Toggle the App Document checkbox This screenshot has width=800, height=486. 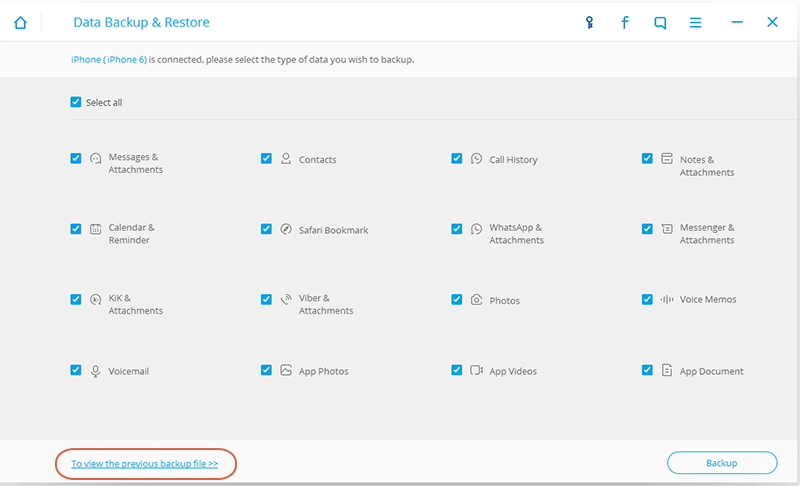pos(647,370)
